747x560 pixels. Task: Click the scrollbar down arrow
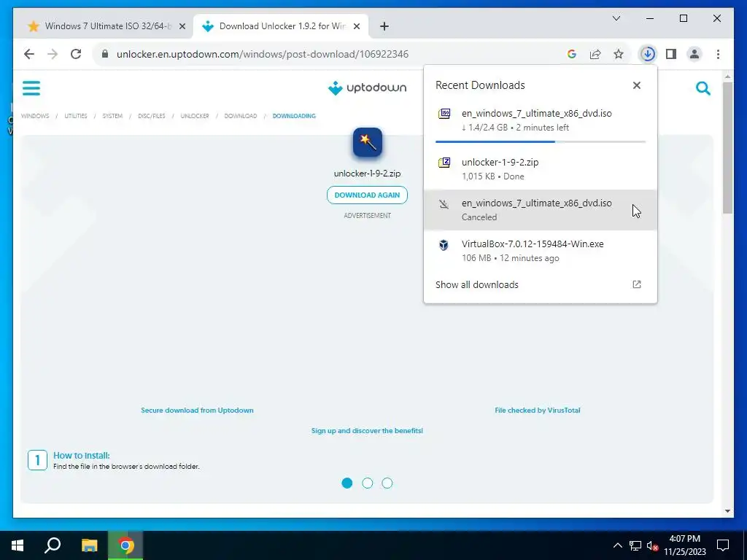(x=727, y=511)
